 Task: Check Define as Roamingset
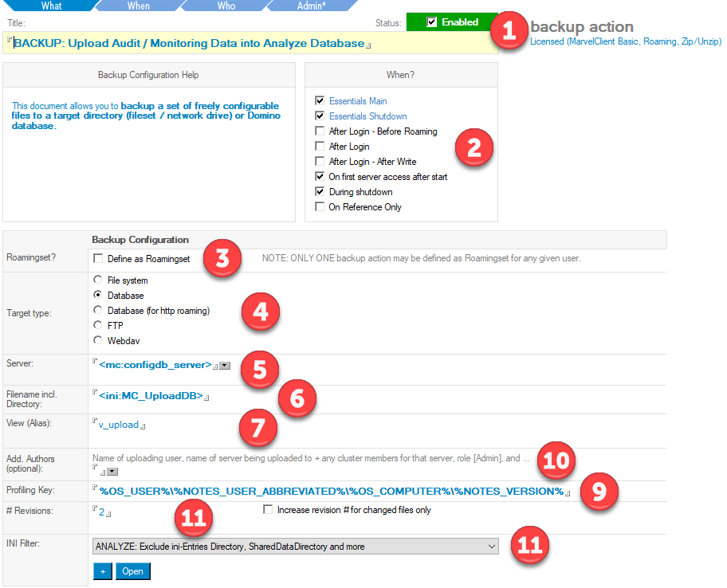[98, 259]
